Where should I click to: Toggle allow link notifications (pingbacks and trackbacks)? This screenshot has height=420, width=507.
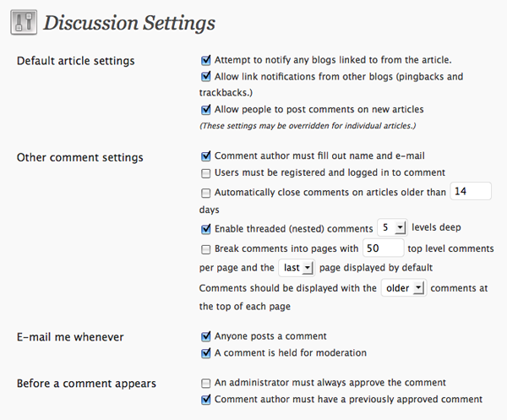click(x=206, y=76)
